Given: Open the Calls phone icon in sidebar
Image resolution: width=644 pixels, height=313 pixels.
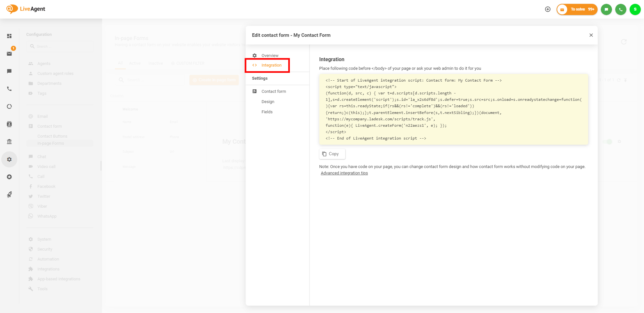Looking at the screenshot, I should 9,89.
